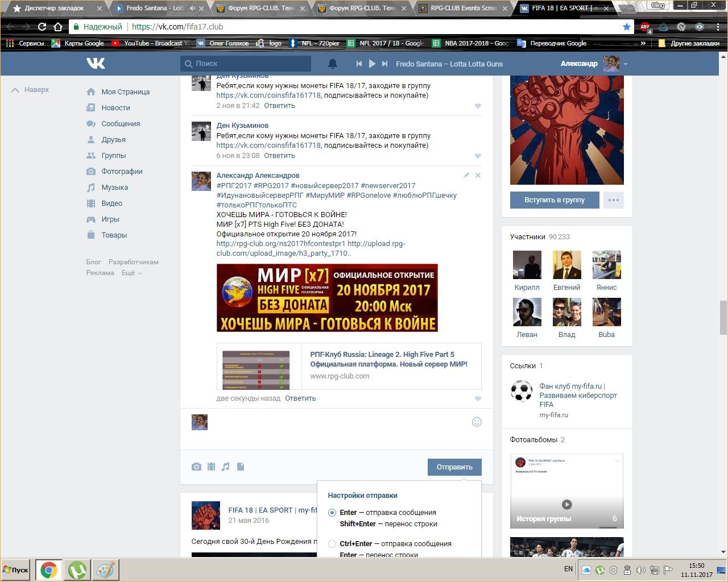Expand the Ещё footer dropdown

point(131,273)
